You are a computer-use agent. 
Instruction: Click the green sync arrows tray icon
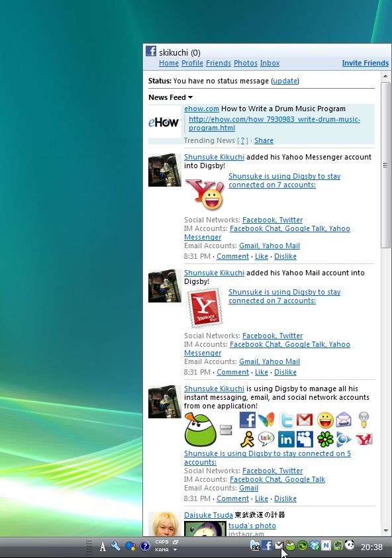pos(303,545)
